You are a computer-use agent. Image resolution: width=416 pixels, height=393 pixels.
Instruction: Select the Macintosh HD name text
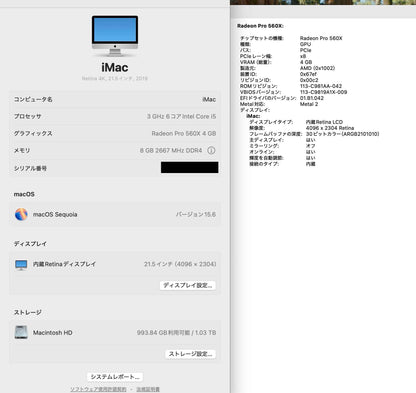tap(53, 332)
